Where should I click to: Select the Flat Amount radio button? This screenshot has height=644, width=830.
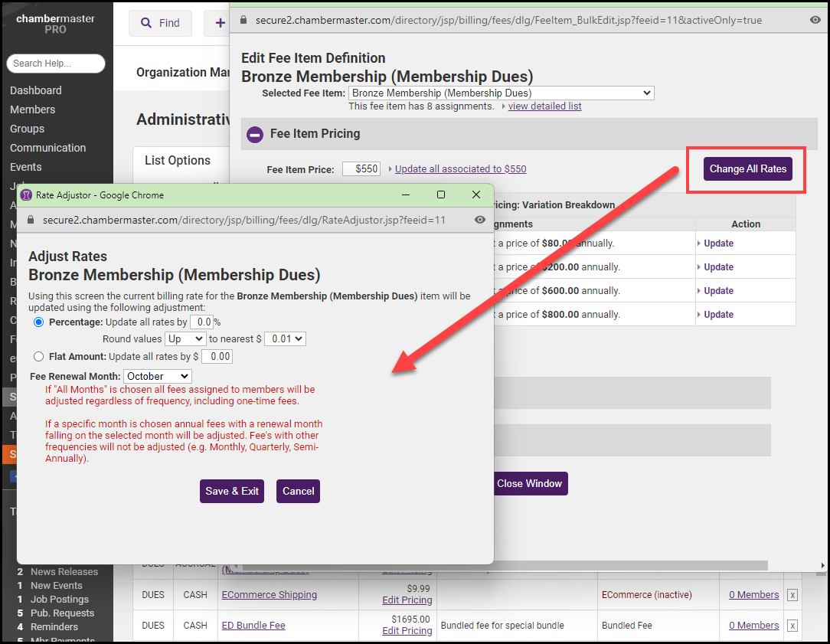[x=39, y=356]
